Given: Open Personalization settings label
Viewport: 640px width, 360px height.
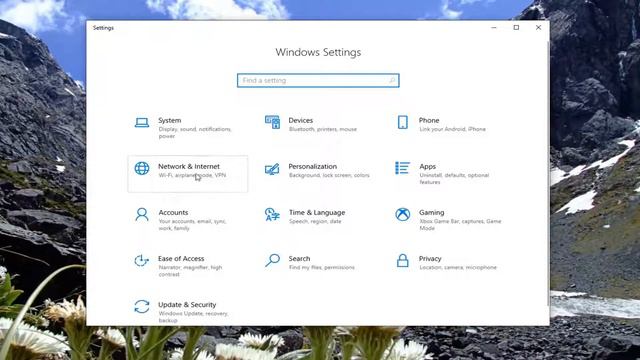Looking at the screenshot, I should point(313,167).
